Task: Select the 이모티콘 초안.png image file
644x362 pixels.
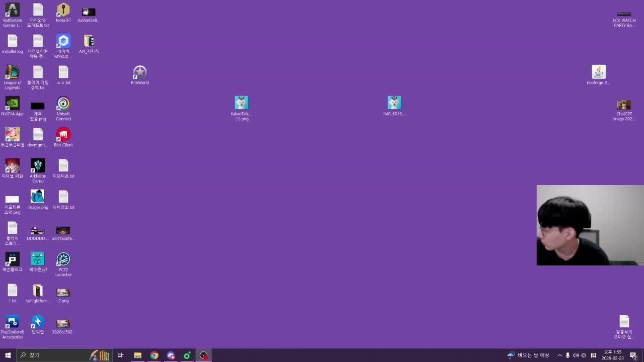Action: click(x=12, y=205)
